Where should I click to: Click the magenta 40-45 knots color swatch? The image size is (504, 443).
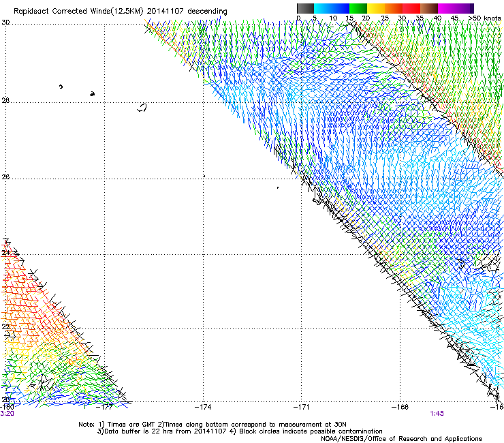point(447,8)
